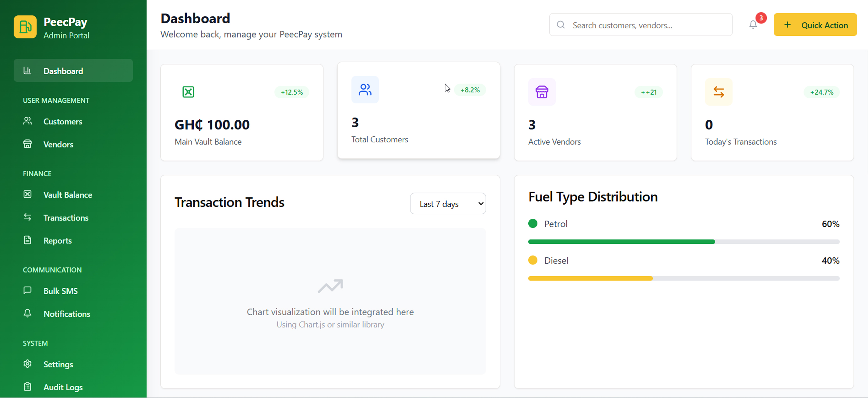Click the Total Customers card icon
Viewport: 868px width, 398px height.
pos(365,89)
